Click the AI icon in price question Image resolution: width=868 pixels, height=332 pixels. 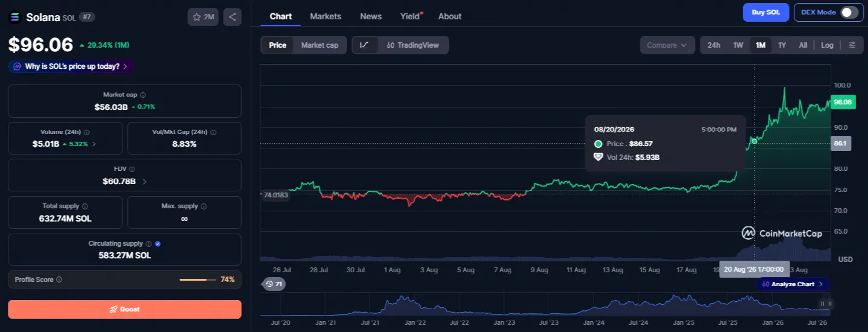coord(17,66)
